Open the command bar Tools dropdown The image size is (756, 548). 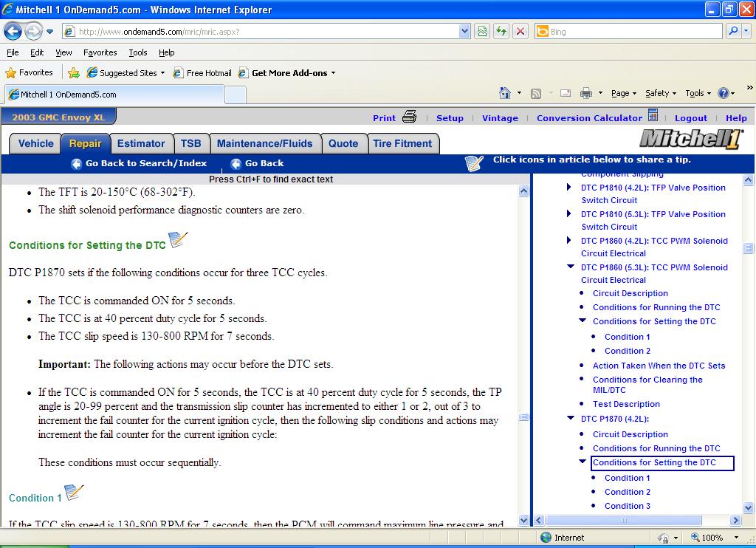(698, 93)
